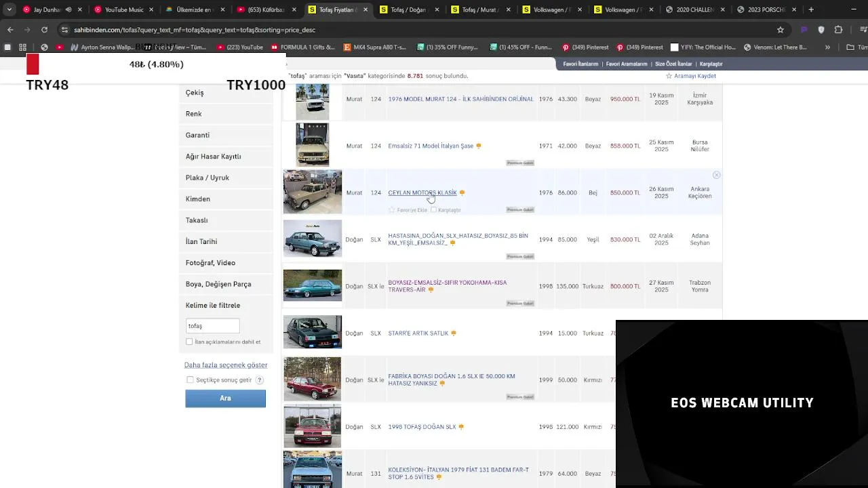Expand the Kimden filter
Image resolution: width=868 pixels, height=488 pixels.
pyautogui.click(x=226, y=199)
